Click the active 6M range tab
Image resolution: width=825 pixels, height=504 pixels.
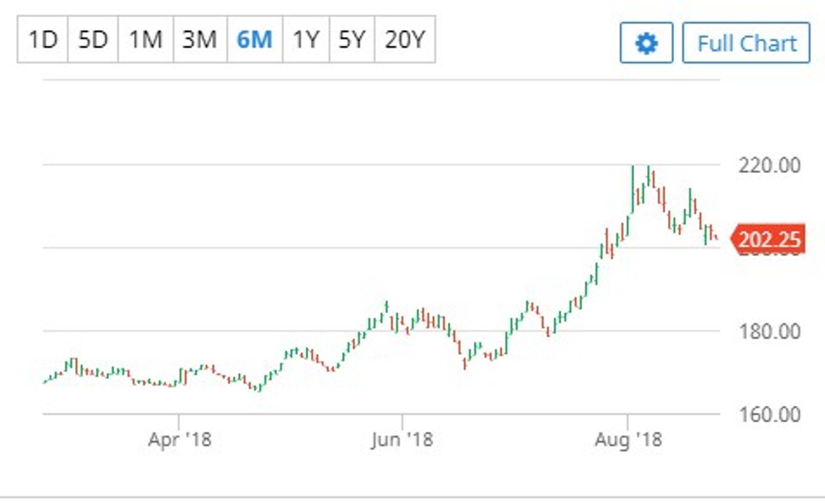coord(254,39)
